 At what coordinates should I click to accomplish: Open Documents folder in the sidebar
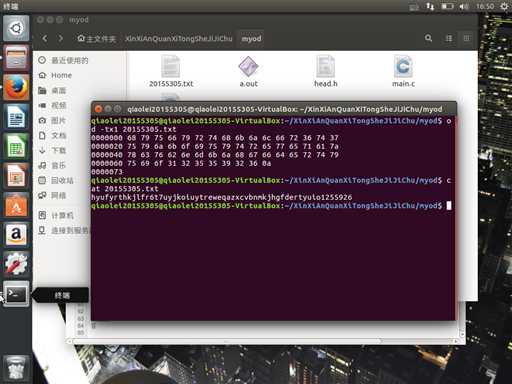[52, 135]
